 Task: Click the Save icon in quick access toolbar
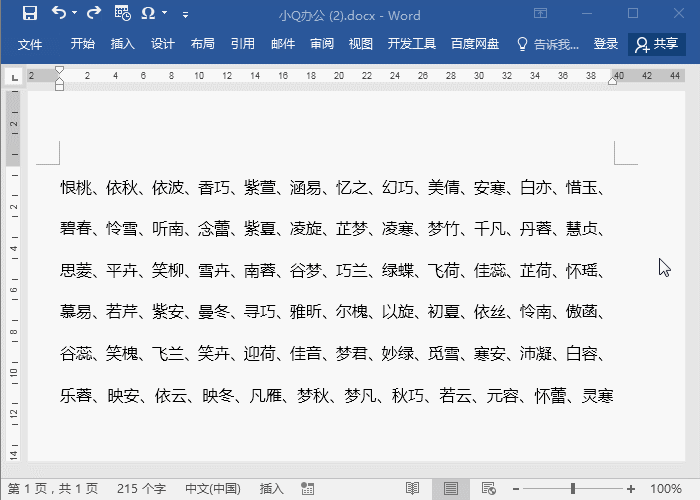30,13
